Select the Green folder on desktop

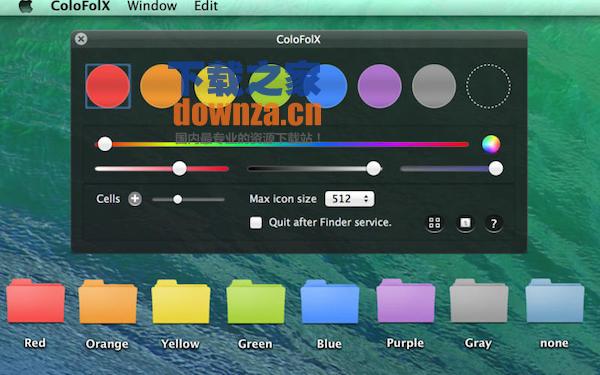pyautogui.click(x=256, y=302)
